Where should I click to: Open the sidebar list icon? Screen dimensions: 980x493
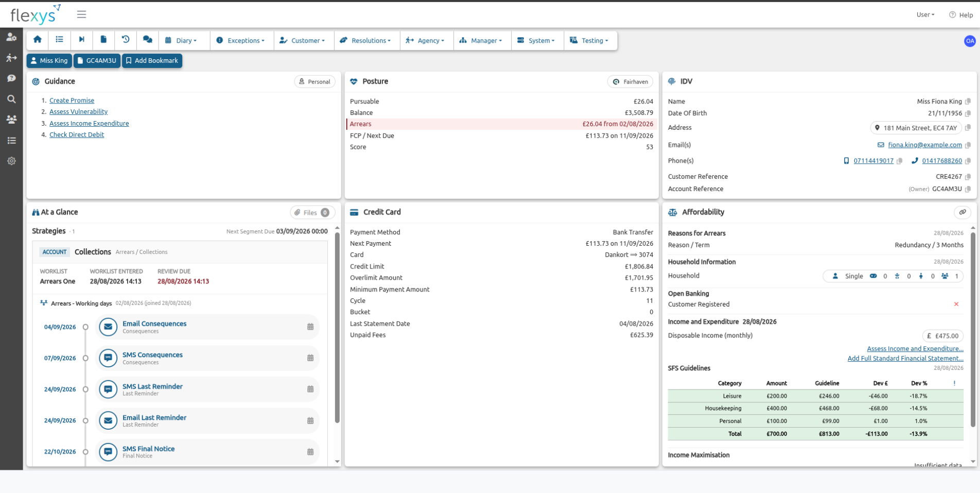(x=11, y=140)
